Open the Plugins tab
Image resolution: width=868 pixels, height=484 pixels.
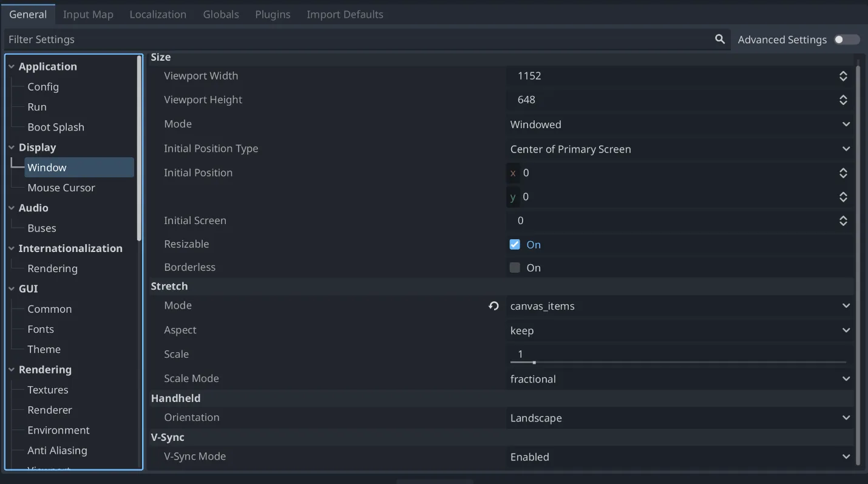pyautogui.click(x=273, y=15)
